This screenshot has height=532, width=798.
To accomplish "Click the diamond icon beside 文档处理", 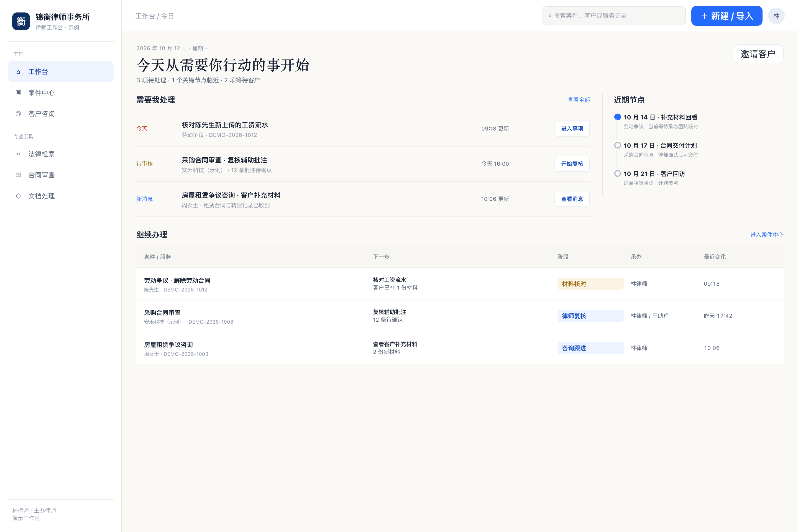I will (18, 196).
